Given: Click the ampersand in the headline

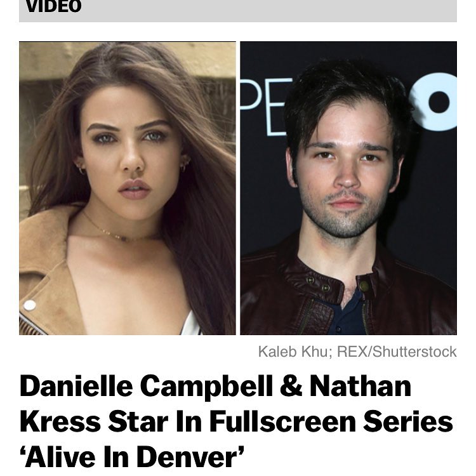Looking at the screenshot, I should 291,386.
